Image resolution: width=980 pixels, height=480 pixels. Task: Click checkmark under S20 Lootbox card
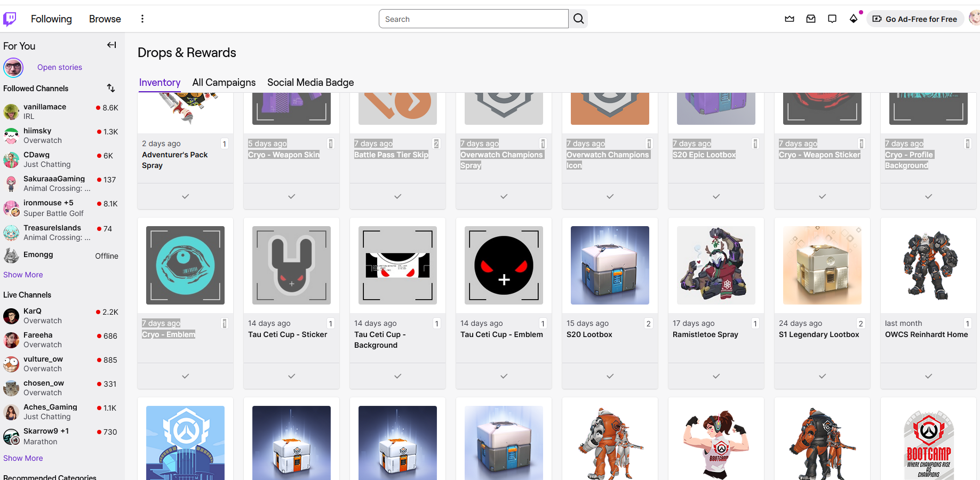point(610,377)
